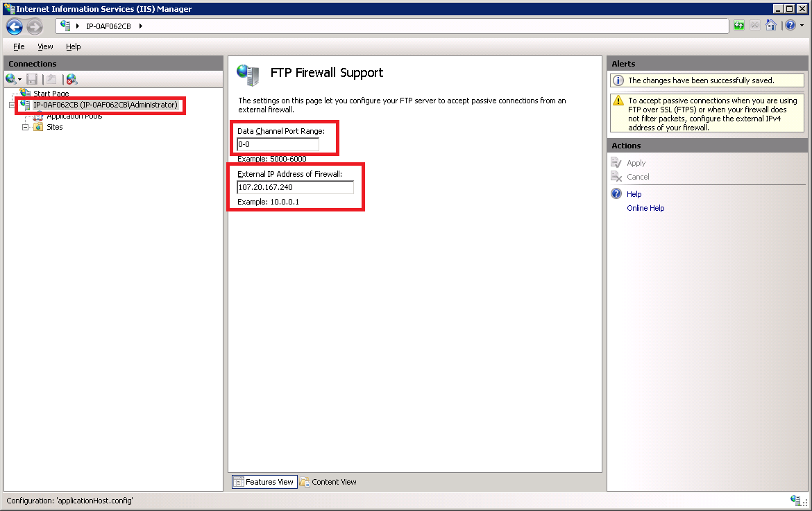
Task: Click the Connections panel header
Action: [113, 64]
